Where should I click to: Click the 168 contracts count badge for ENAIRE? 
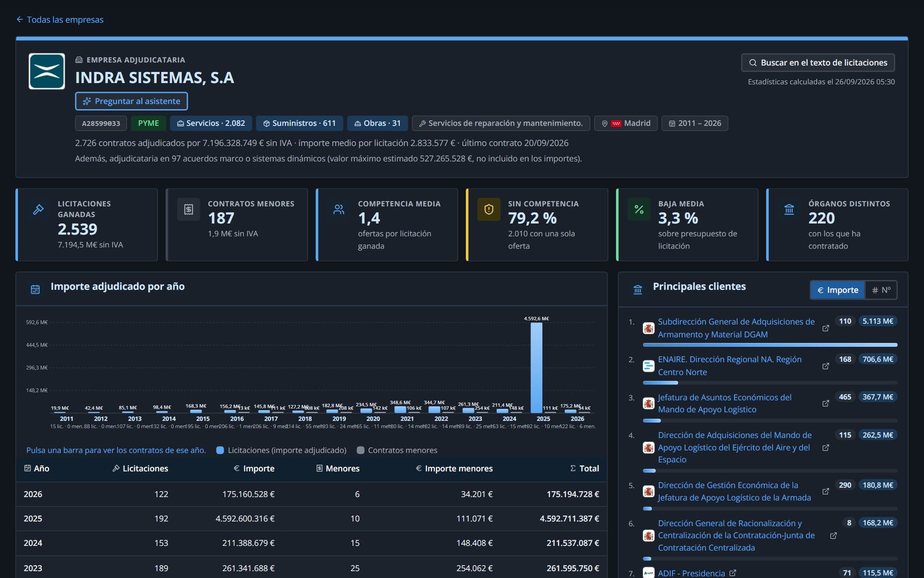pos(845,359)
